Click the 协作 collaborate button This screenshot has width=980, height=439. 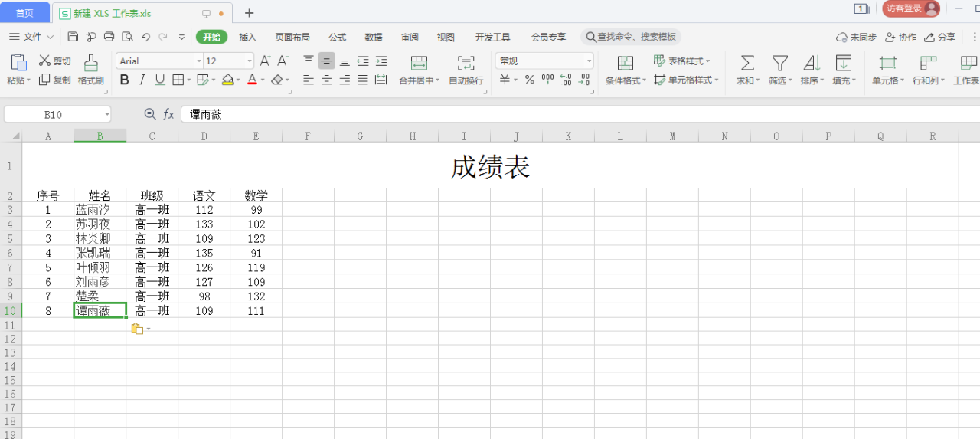point(900,37)
